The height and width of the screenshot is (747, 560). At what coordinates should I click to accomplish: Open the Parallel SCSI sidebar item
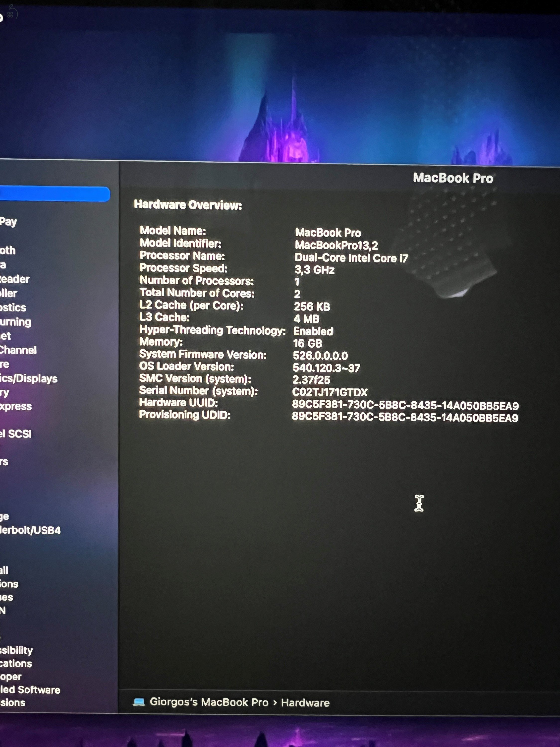(16, 434)
